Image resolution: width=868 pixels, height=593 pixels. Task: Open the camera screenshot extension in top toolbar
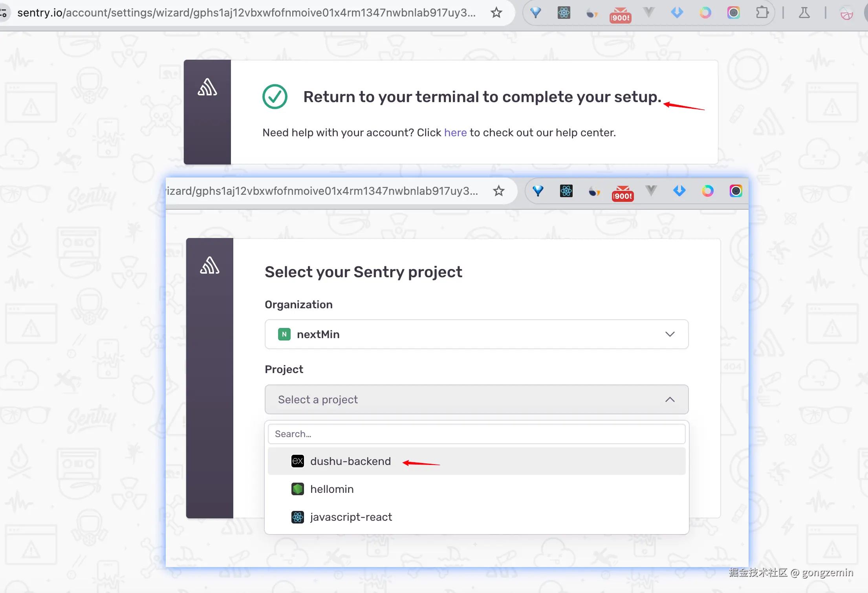(733, 13)
